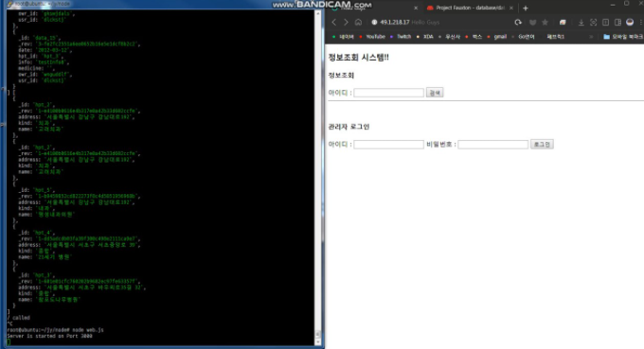Toggle the split view sidebar icon
The image size is (644, 349).
(617, 22)
